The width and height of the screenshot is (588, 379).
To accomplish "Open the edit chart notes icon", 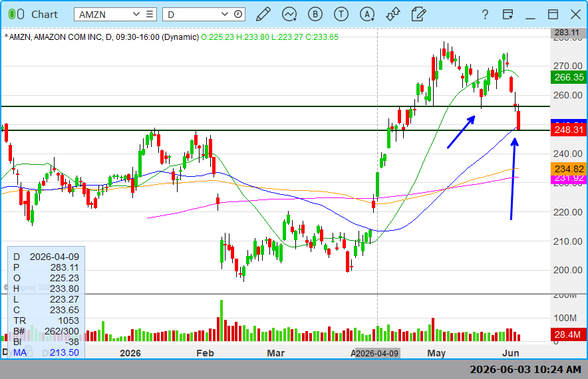I will tap(418, 14).
